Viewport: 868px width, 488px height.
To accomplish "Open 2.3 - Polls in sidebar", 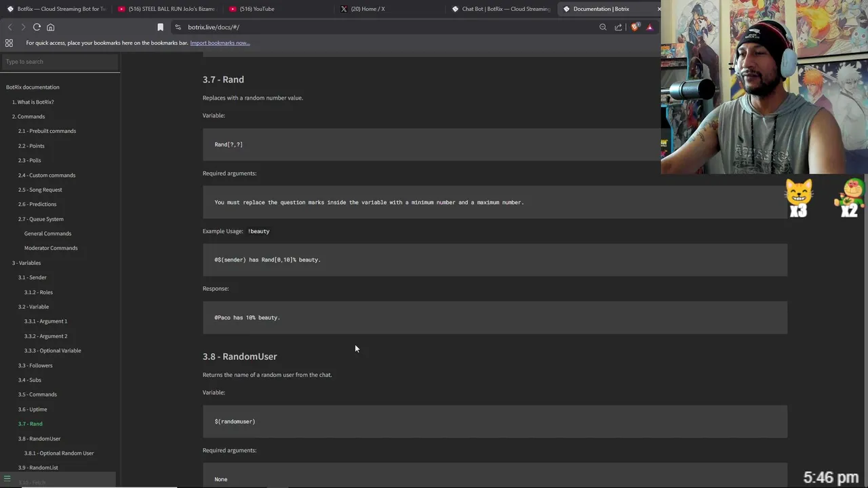I will (x=29, y=160).
